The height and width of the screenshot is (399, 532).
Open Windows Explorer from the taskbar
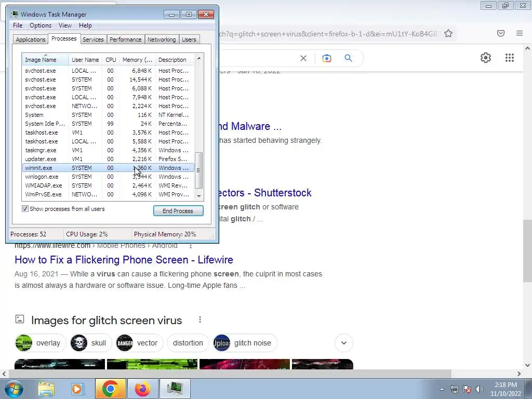point(46,389)
